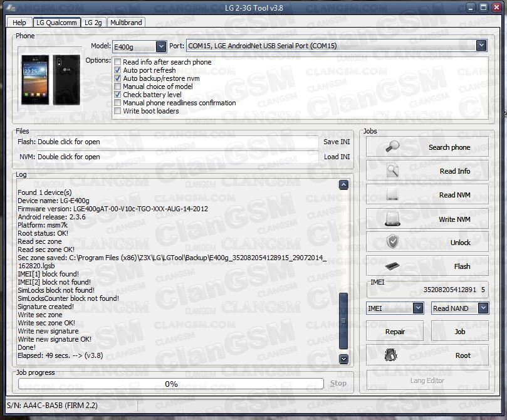Click the Unlock shield icon
507x420 pixels.
tap(392, 242)
